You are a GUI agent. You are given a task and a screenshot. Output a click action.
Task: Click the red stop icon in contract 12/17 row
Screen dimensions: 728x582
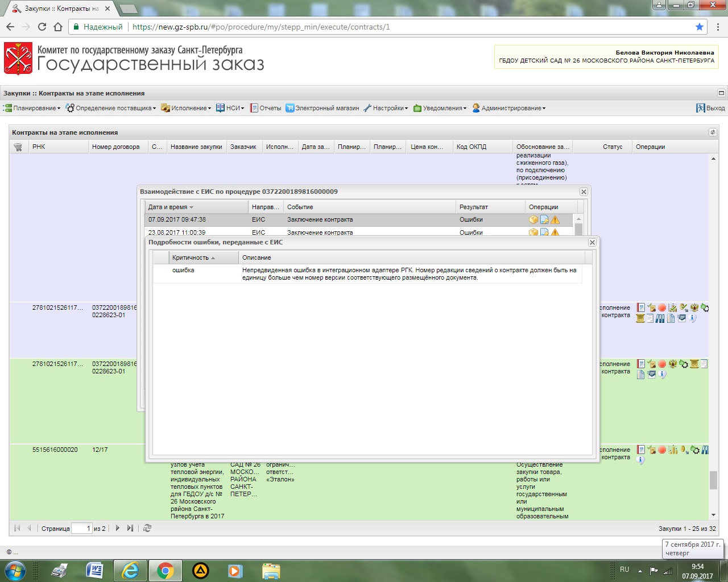pos(662,450)
